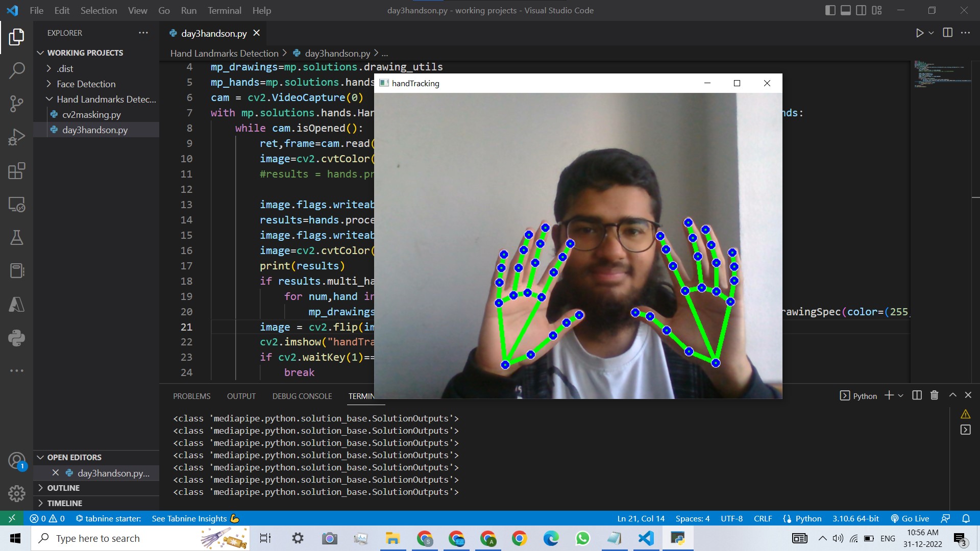Create a new terminal with plus icon

889,395
